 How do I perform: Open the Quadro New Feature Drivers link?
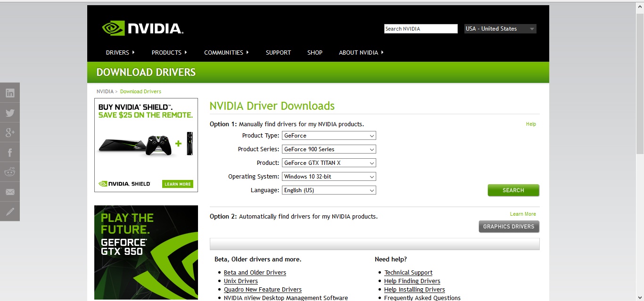[263, 290]
